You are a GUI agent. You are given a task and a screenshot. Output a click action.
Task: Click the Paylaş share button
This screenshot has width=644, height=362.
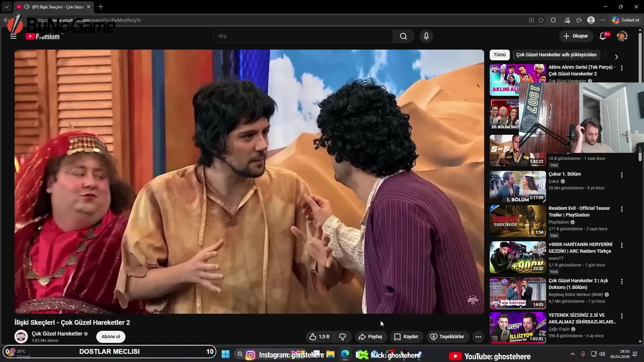[370, 337]
